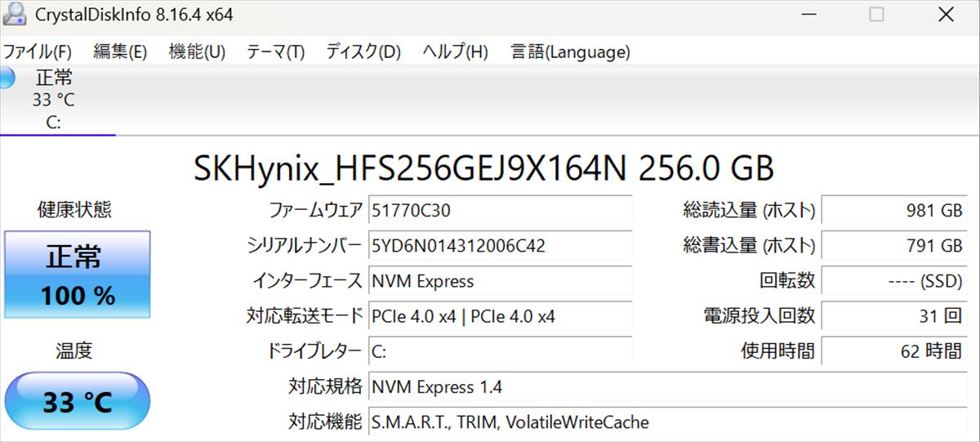Click the ドライブレター label
This screenshot has height=442, width=980.
[314, 351]
